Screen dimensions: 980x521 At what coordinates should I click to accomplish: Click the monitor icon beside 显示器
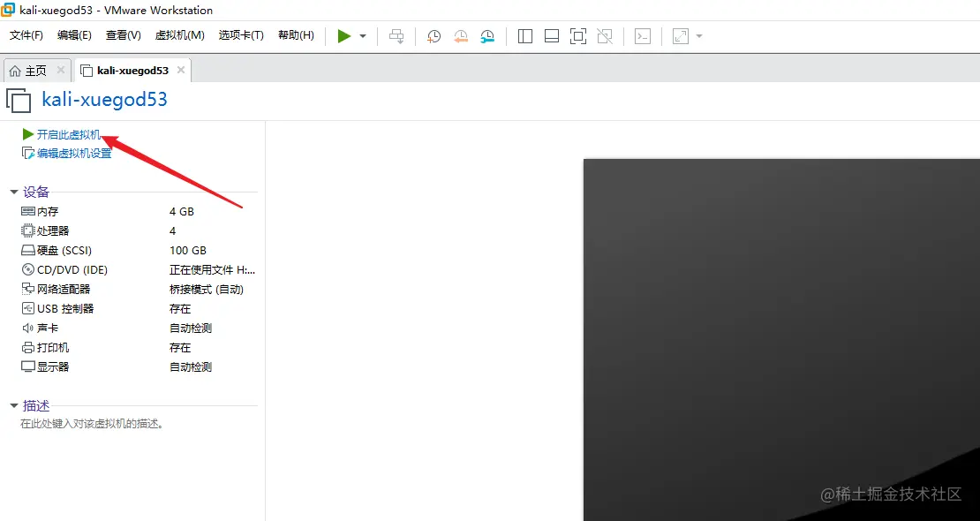(27, 366)
